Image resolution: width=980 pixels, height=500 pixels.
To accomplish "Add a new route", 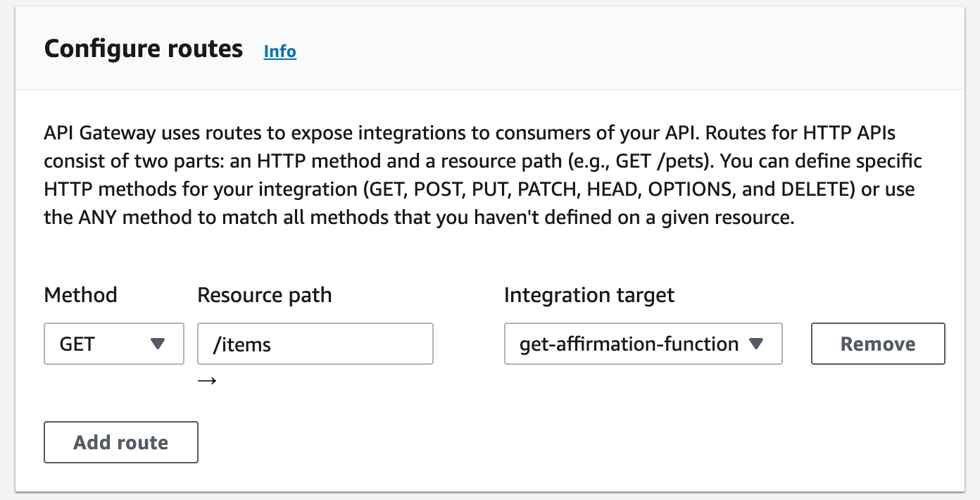I will [121, 442].
